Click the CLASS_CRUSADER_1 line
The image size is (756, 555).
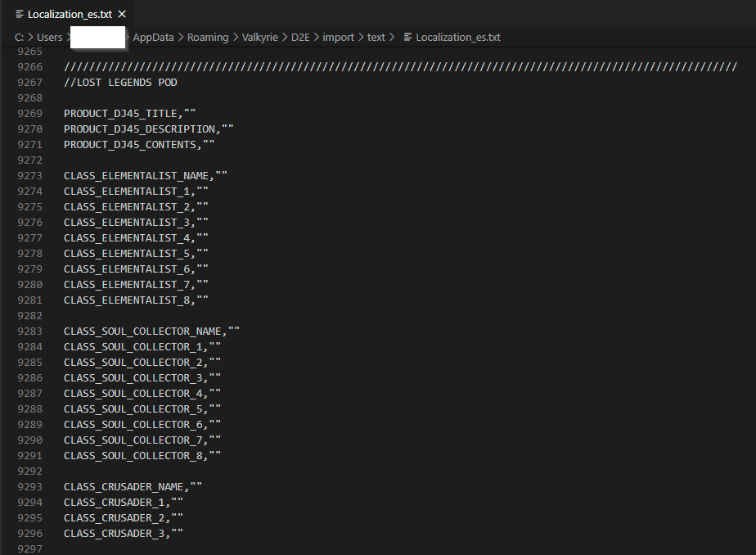tap(124, 503)
